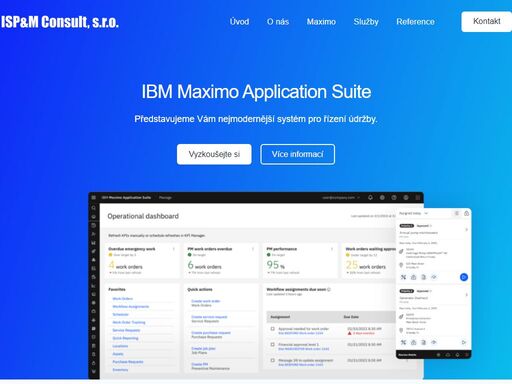This screenshot has height=384, width=512.
Task: Click the Create purchase request quick action
Action: [x=211, y=333]
